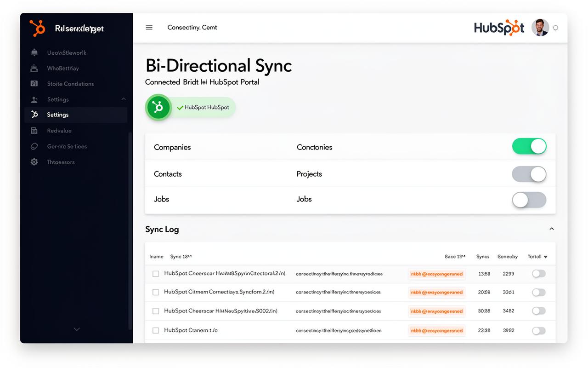Check the HubSpot Citmem Cornectiays row checkbox
588x368 pixels.
(156, 292)
